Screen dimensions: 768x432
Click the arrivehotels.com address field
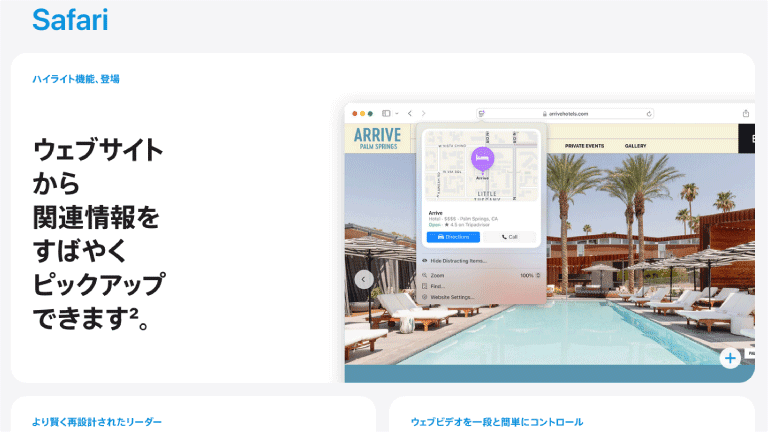[565, 114]
